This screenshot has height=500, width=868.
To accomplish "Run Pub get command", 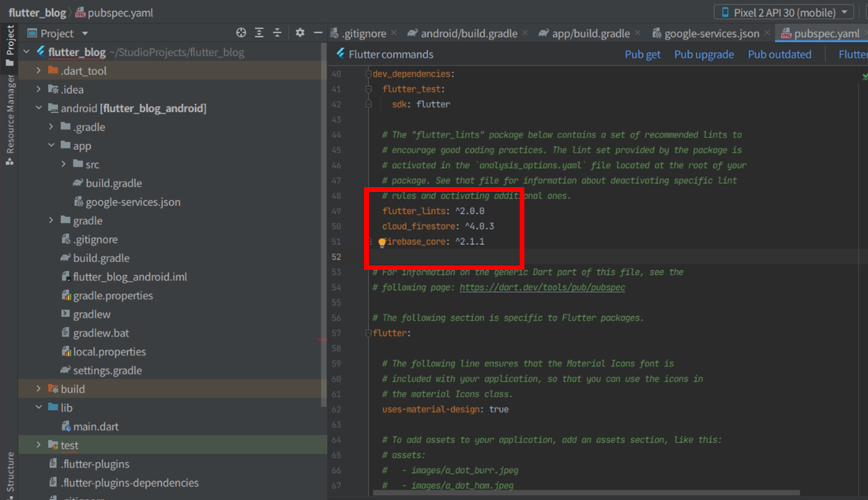I will click(x=642, y=55).
